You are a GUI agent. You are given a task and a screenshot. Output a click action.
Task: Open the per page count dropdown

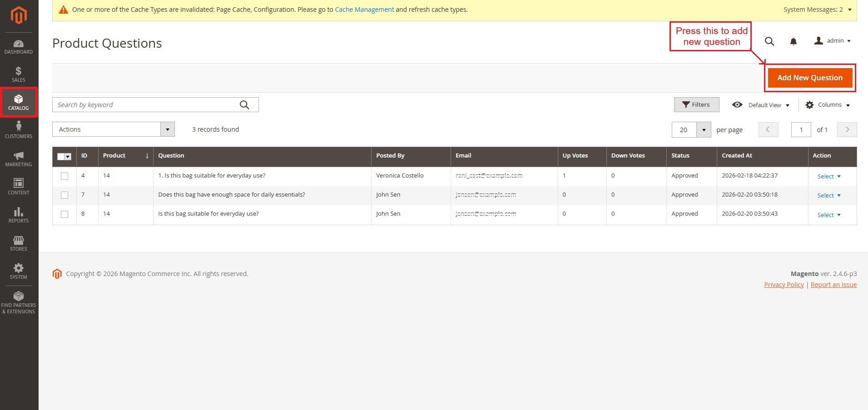tap(704, 130)
